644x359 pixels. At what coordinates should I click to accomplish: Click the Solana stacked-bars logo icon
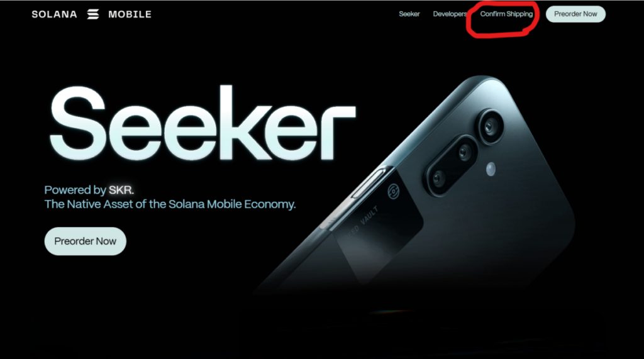tap(93, 14)
